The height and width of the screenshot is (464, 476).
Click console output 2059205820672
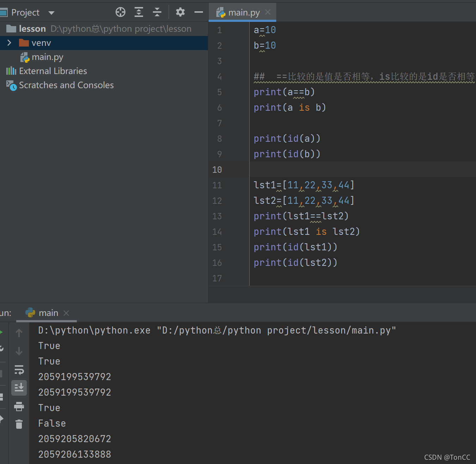[75, 439]
